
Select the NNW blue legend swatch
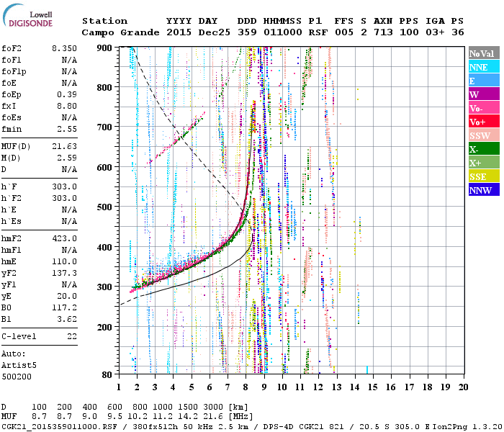click(x=484, y=190)
